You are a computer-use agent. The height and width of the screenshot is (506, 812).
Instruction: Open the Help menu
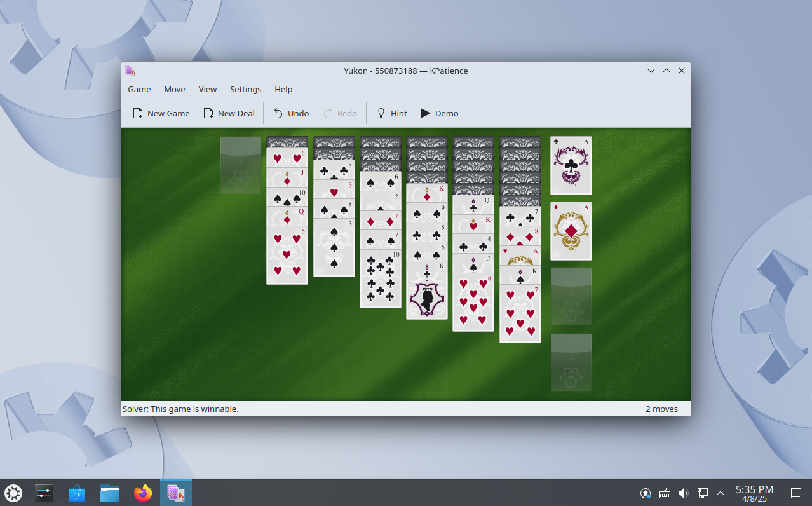point(283,89)
